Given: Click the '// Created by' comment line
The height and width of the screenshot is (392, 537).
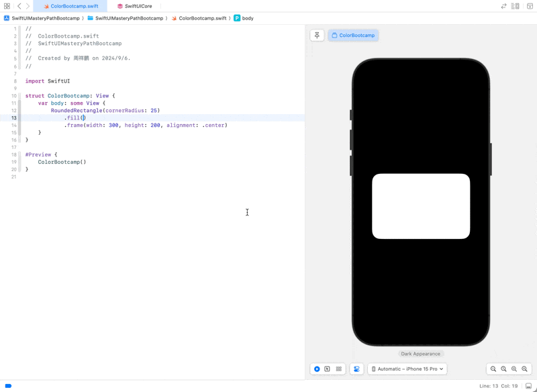Looking at the screenshot, I should click(78, 58).
